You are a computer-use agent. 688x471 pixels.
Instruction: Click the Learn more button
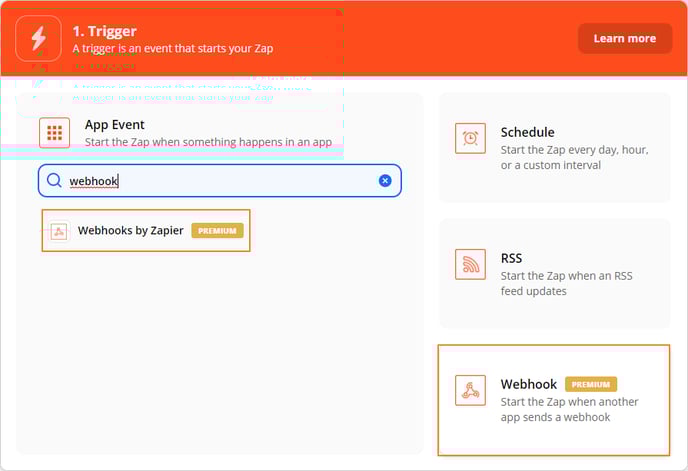(x=625, y=39)
